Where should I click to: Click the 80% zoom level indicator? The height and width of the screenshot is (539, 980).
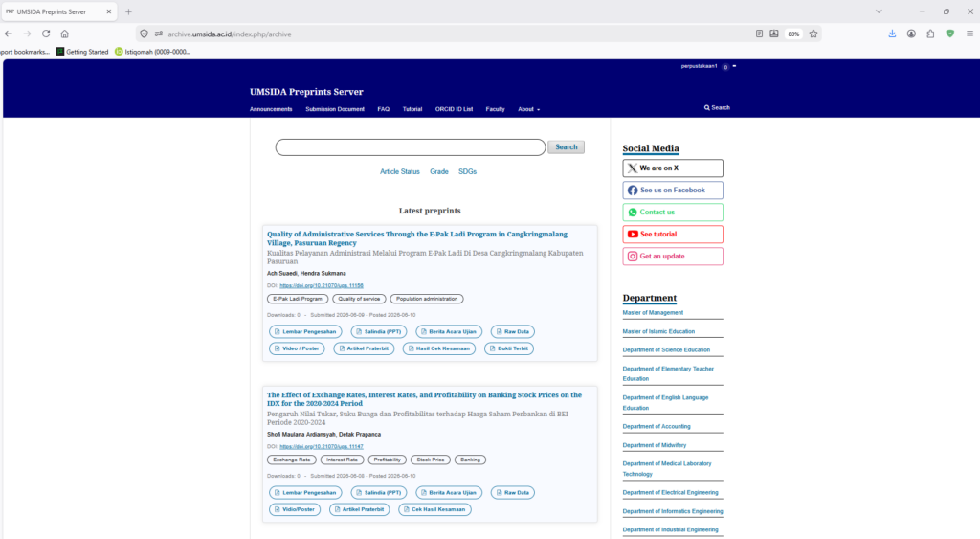pyautogui.click(x=793, y=34)
